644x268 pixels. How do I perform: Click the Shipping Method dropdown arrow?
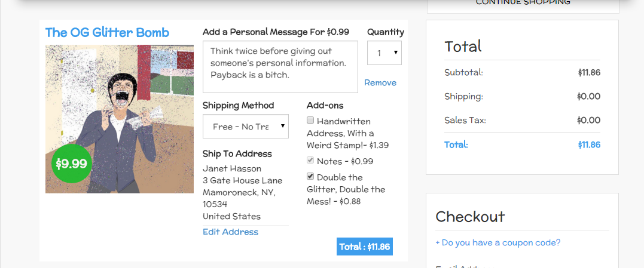click(282, 127)
